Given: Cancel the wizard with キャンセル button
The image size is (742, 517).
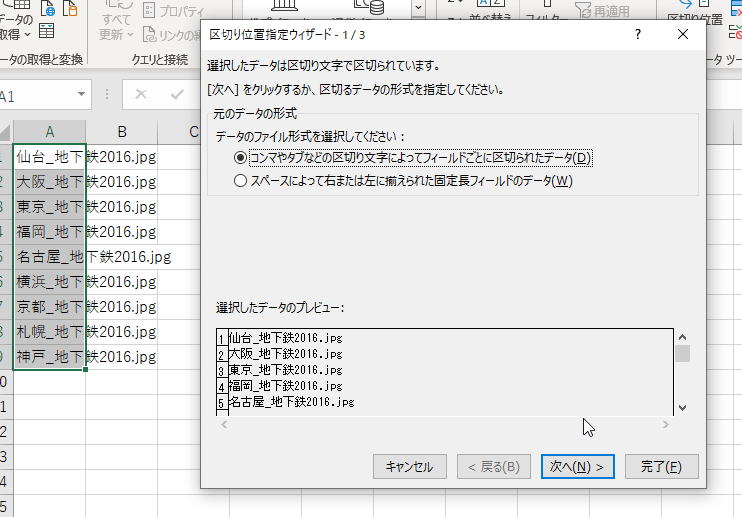Looking at the screenshot, I should (x=409, y=467).
